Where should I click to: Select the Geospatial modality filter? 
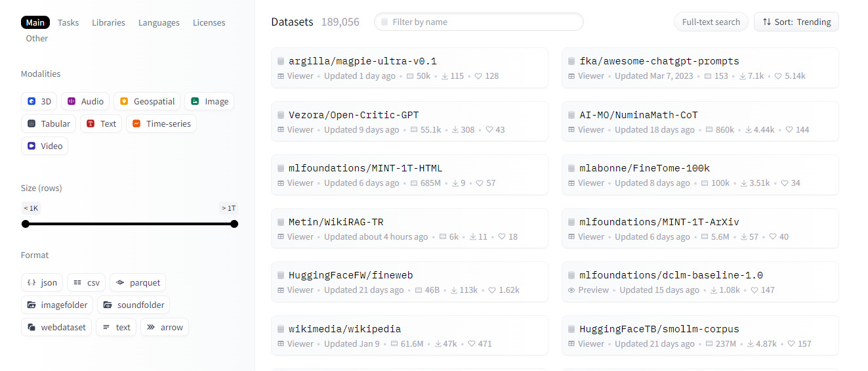coord(147,101)
